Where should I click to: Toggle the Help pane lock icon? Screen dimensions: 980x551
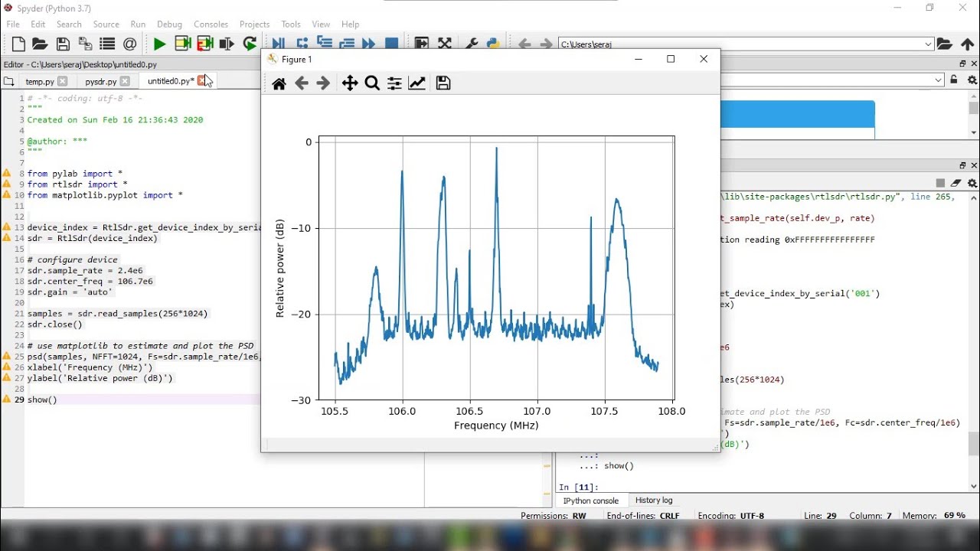pyautogui.click(x=954, y=80)
